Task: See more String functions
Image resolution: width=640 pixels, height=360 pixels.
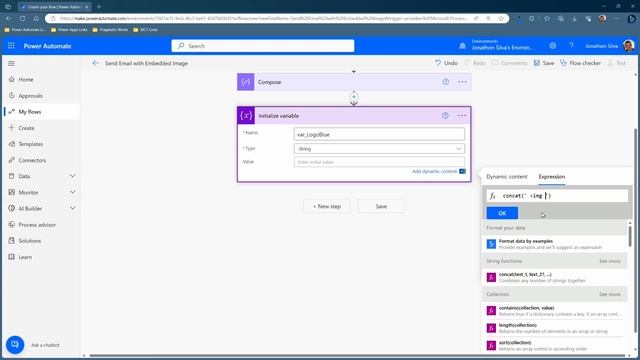Action: [609, 261]
